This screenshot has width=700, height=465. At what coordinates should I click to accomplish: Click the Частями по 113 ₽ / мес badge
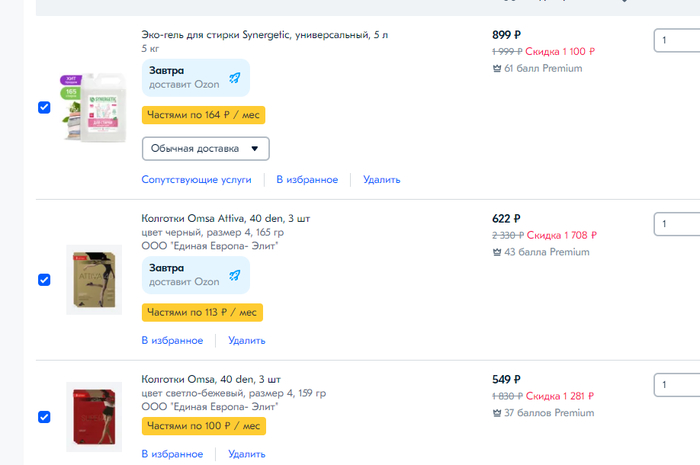[x=202, y=312]
